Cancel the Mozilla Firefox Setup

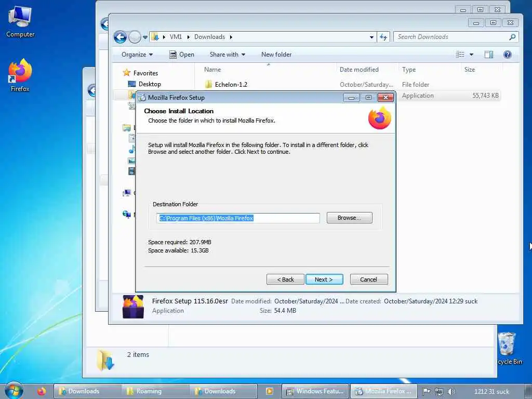(x=368, y=279)
